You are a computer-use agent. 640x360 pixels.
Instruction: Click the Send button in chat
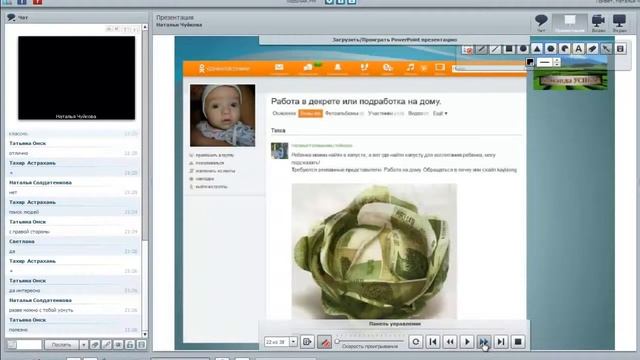pos(62,345)
